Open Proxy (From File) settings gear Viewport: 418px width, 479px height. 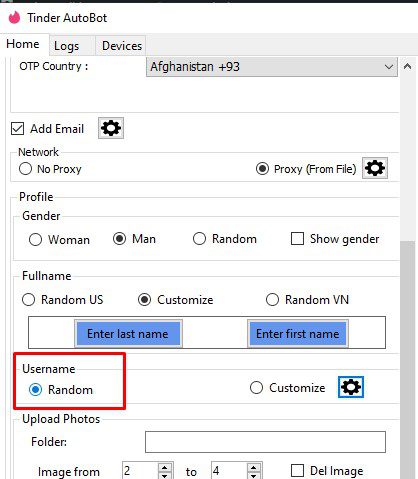(375, 168)
